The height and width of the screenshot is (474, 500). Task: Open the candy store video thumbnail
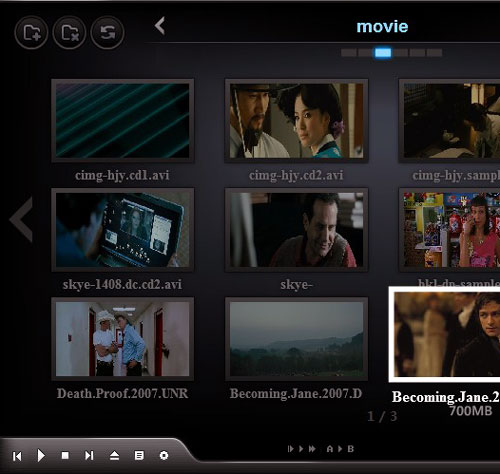450,230
